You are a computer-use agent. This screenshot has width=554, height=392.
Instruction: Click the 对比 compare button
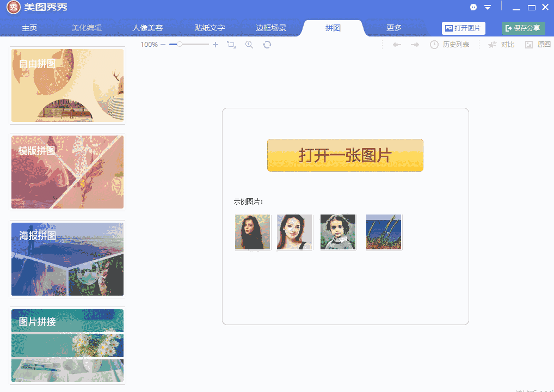point(501,45)
